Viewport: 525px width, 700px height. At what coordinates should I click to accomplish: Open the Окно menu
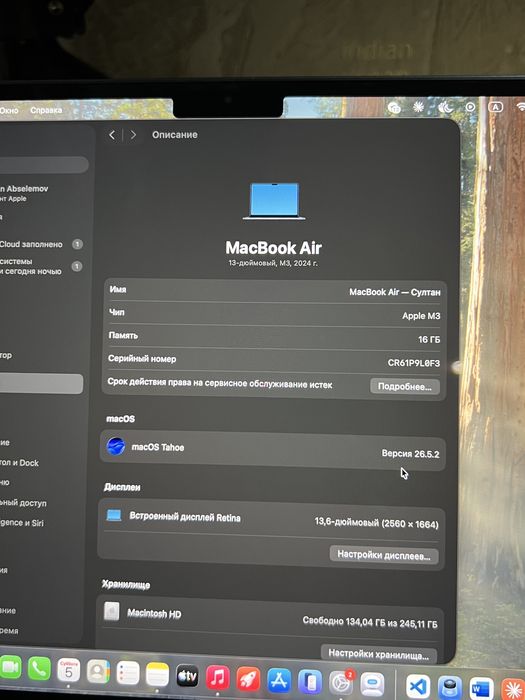click(x=9, y=110)
